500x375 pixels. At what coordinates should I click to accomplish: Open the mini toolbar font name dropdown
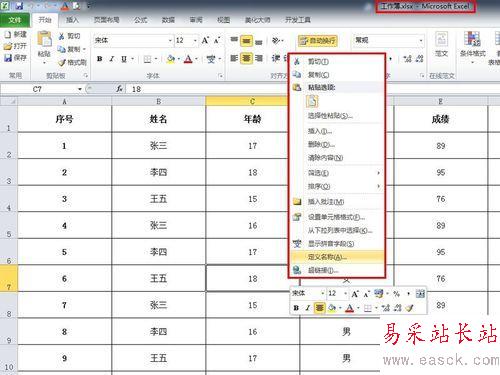click(x=323, y=294)
